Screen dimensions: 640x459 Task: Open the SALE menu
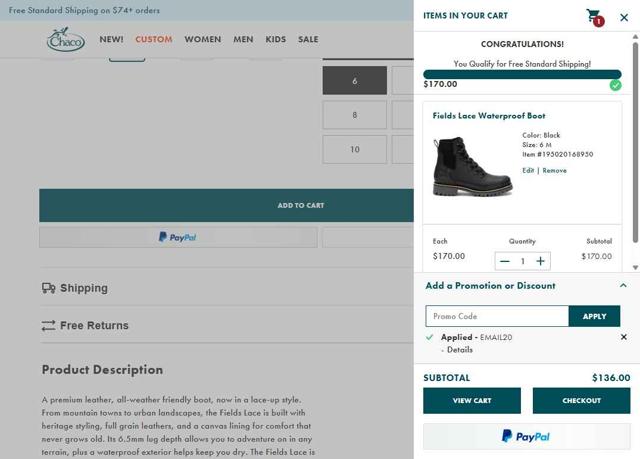click(308, 40)
